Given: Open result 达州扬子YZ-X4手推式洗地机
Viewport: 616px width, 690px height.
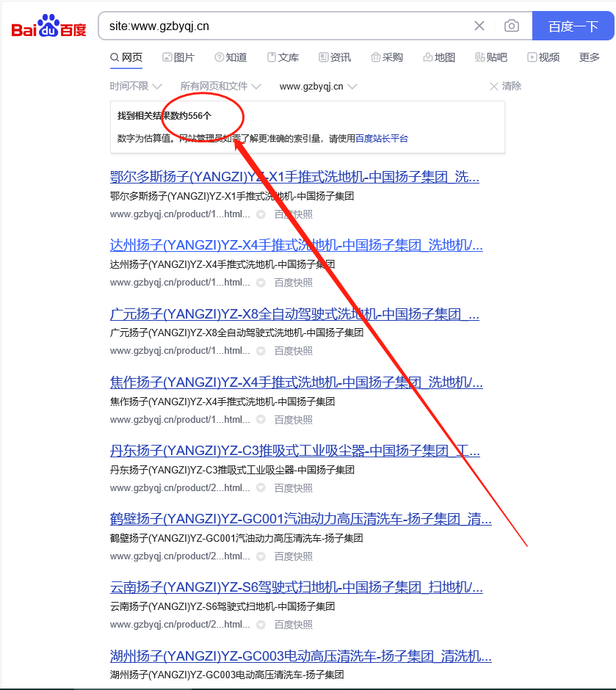Looking at the screenshot, I should tap(296, 245).
